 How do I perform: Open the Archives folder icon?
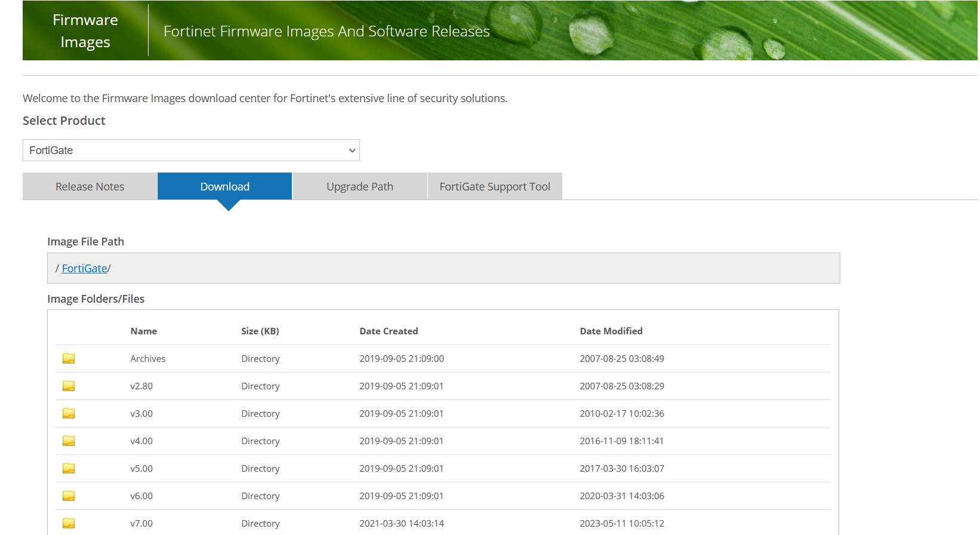click(x=69, y=358)
